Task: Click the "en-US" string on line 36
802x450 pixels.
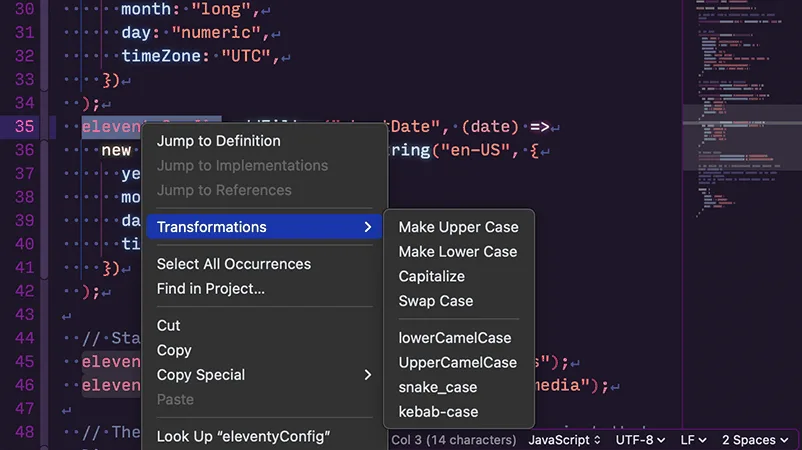Action: [475, 150]
